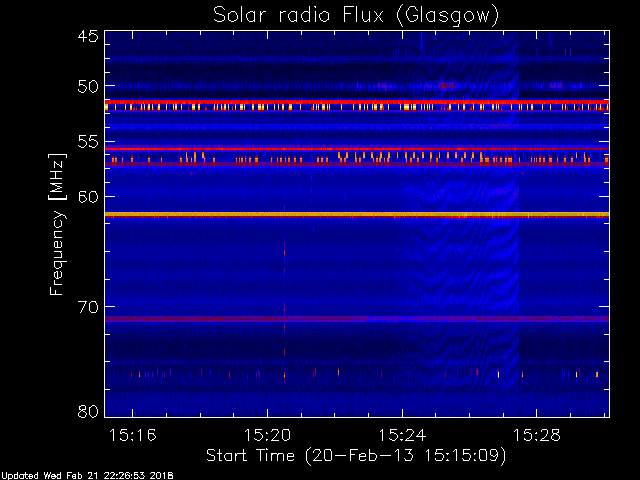This screenshot has width=640, height=480.
Task: Click the red band just above 52 MHz
Action: (x=357, y=102)
